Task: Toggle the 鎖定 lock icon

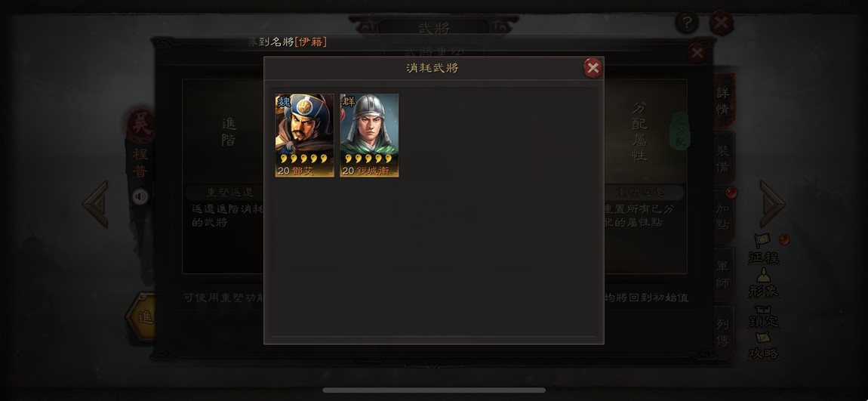Action: pos(764,316)
